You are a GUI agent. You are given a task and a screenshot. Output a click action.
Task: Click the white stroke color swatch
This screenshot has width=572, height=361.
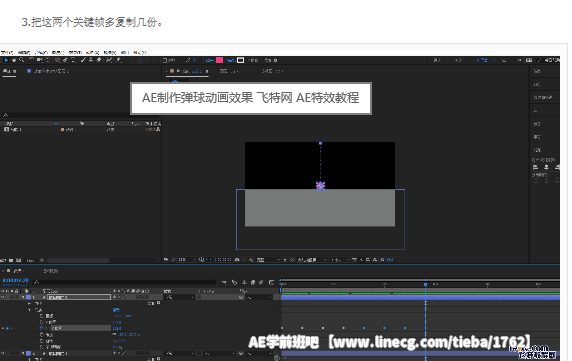pos(240,60)
